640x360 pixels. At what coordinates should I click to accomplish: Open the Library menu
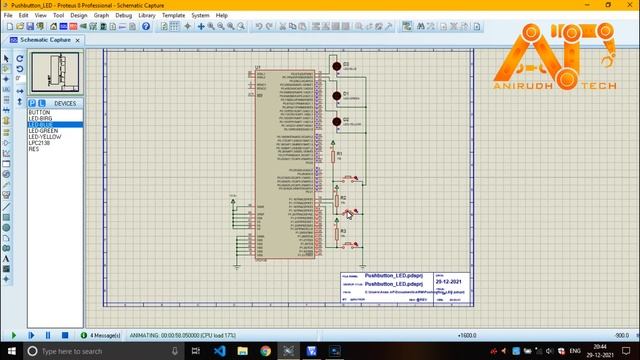[147, 15]
